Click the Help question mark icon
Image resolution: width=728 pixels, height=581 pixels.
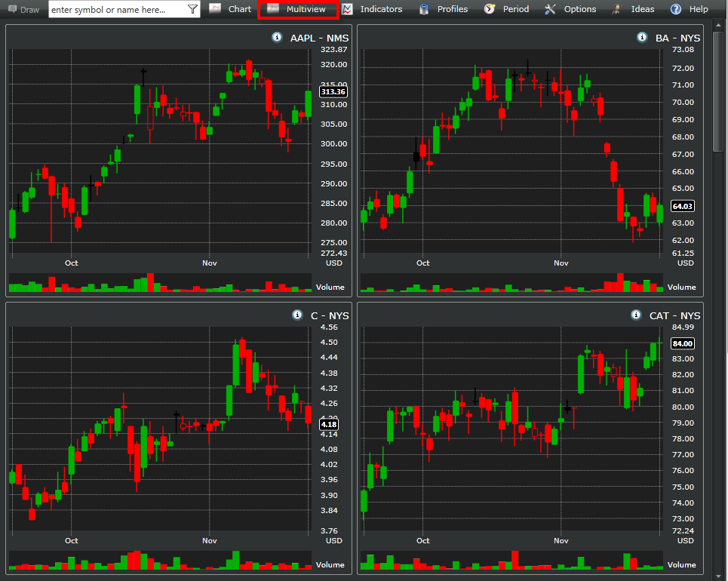click(676, 9)
